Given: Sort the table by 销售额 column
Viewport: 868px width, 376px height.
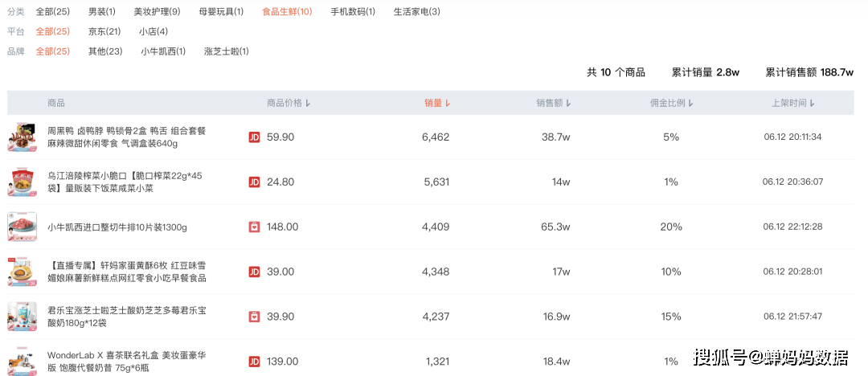Looking at the screenshot, I should (554, 103).
